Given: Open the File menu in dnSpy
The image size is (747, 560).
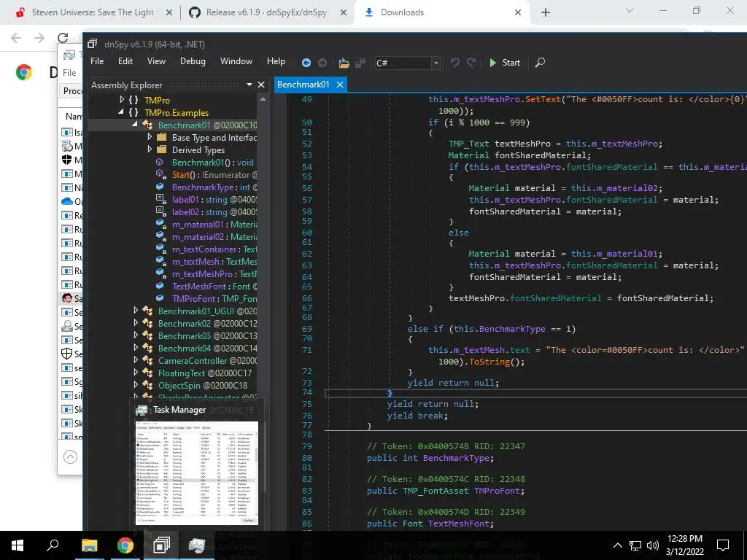Looking at the screenshot, I should (97, 61).
